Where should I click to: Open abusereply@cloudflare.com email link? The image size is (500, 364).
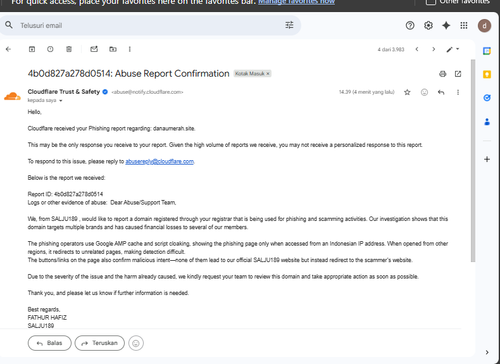tap(160, 162)
